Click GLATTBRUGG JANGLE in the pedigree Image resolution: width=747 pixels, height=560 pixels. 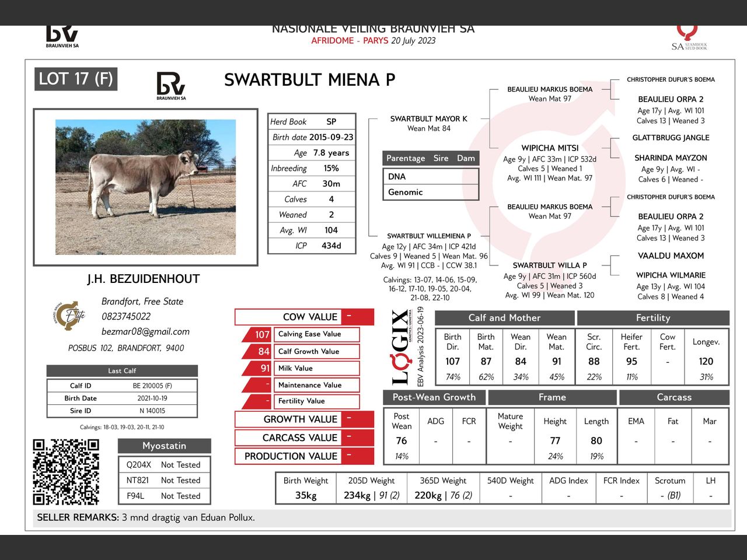(671, 138)
